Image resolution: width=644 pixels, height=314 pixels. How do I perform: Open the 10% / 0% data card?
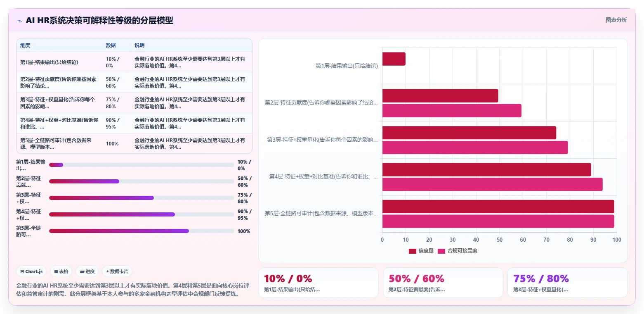[x=318, y=283]
